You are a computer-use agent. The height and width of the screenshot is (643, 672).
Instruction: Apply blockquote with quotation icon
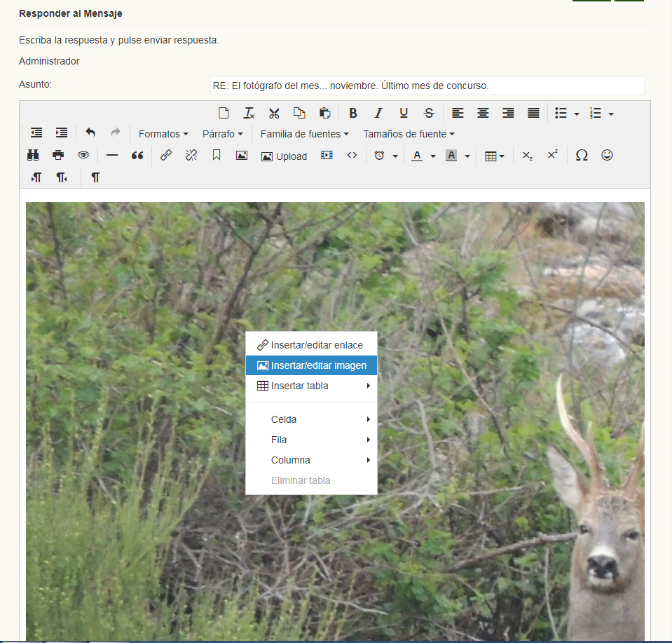137,155
